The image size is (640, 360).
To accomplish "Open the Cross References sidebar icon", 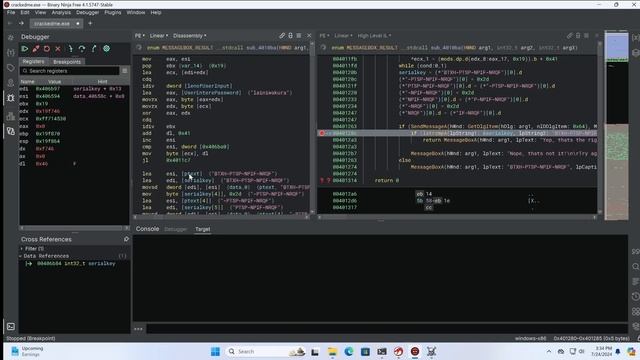I will tap(11, 131).
